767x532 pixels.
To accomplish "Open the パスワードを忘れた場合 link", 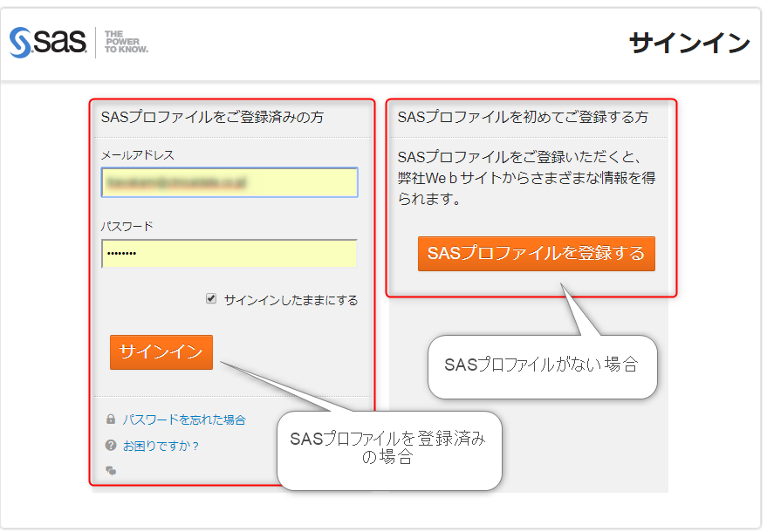I will click(x=184, y=419).
